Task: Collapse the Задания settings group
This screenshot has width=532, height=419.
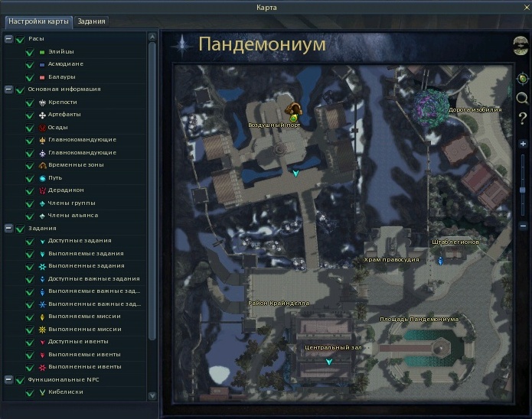Action: pos(9,229)
